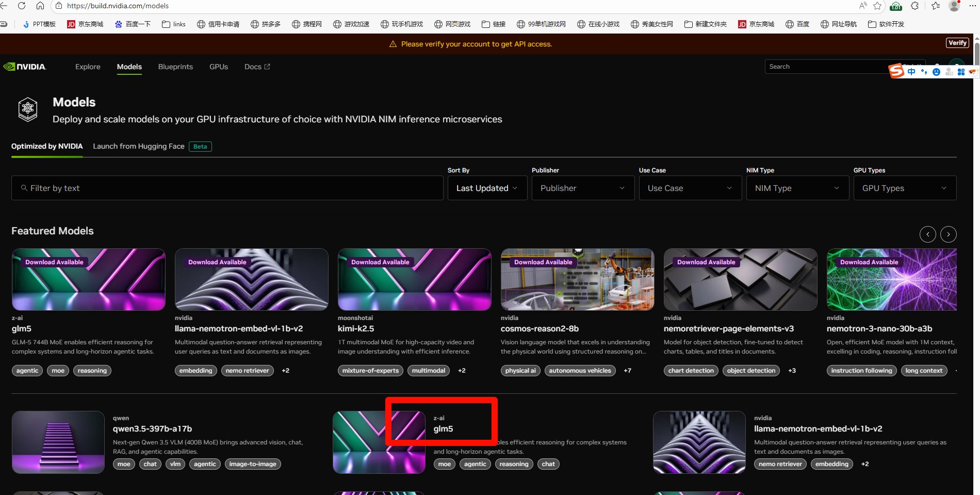Go to the Explore nav tab

(88, 67)
